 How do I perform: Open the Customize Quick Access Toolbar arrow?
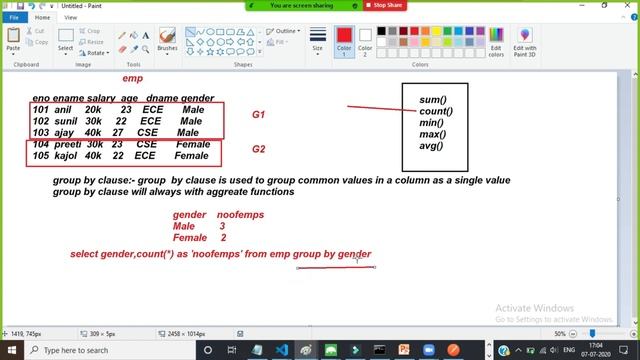pyautogui.click(x=52, y=6)
